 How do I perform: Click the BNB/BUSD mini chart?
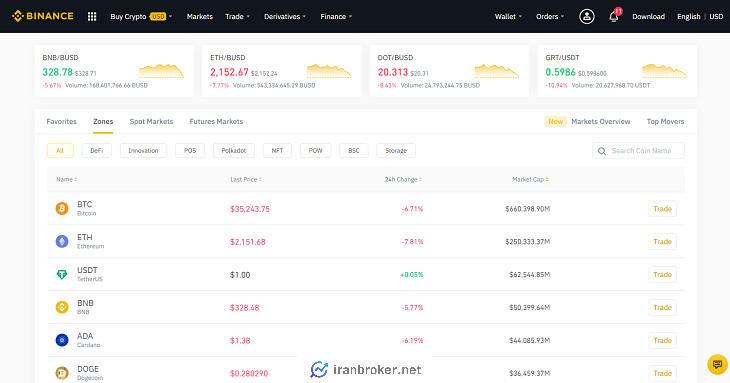162,71
